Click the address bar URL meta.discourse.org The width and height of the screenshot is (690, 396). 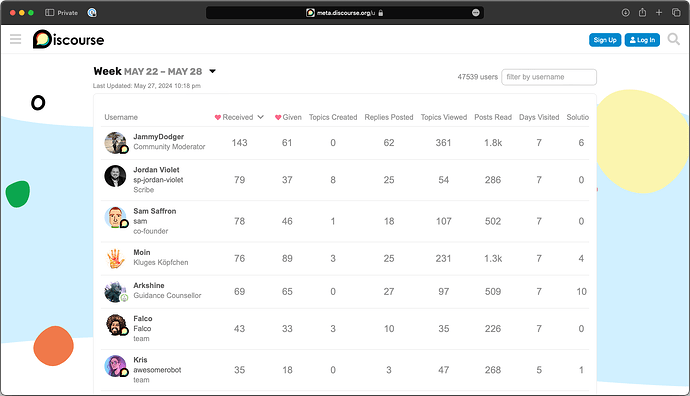coord(346,13)
